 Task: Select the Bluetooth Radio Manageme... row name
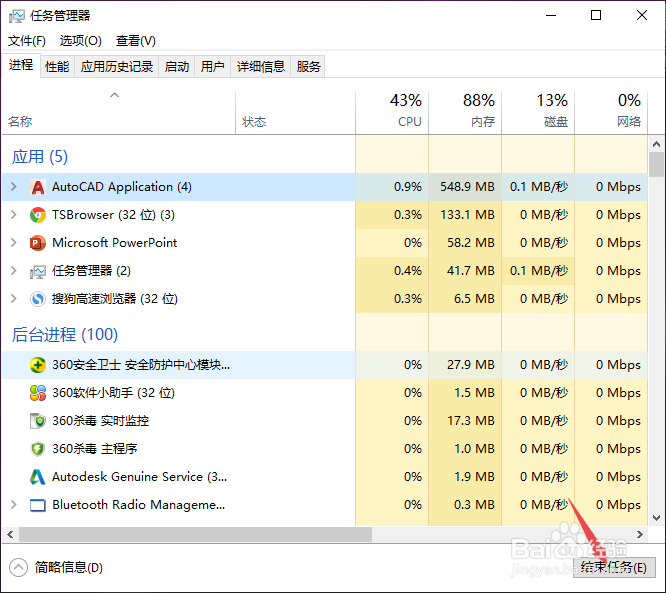click(x=138, y=505)
